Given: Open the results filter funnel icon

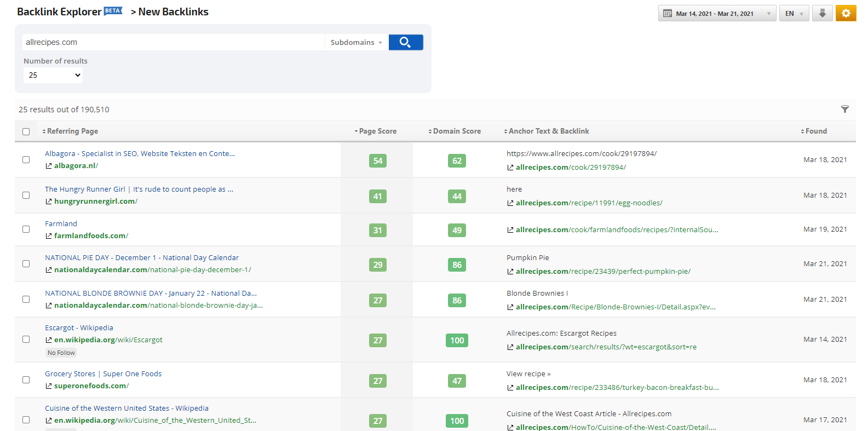Looking at the screenshot, I should point(844,109).
